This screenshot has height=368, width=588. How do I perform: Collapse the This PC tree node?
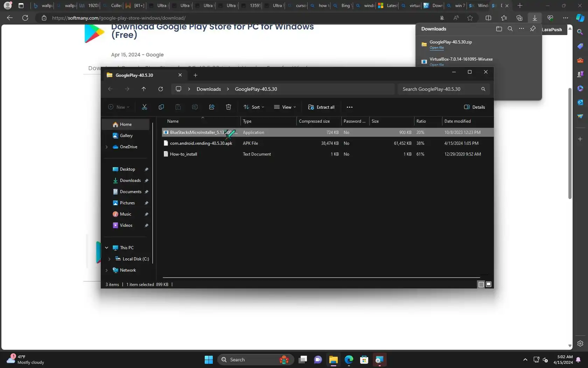pos(107,248)
